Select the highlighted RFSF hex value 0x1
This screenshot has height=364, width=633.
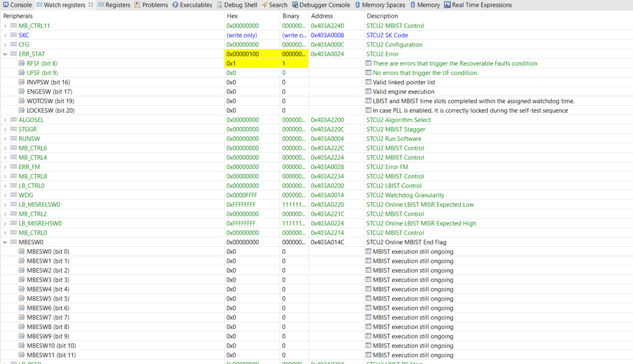click(x=230, y=63)
